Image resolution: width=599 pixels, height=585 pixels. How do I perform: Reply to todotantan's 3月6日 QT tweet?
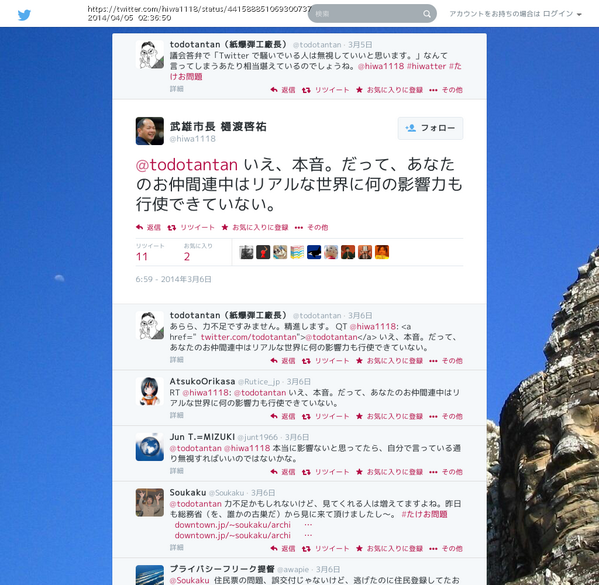click(283, 361)
